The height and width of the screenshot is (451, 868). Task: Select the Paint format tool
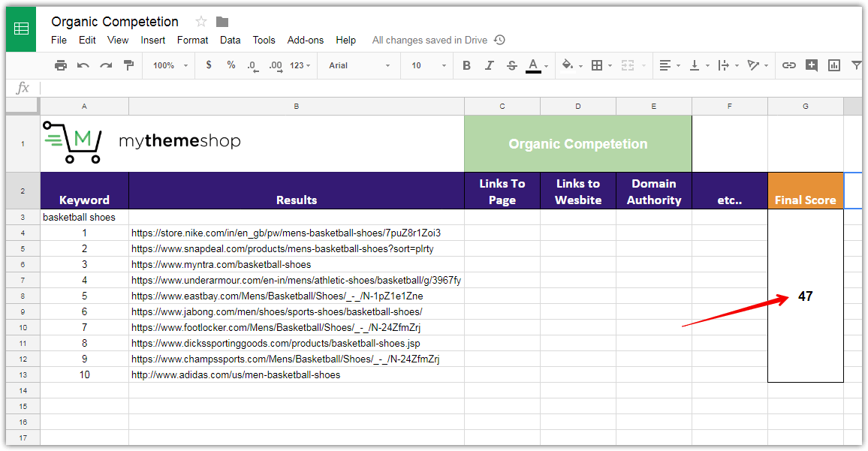(128, 65)
